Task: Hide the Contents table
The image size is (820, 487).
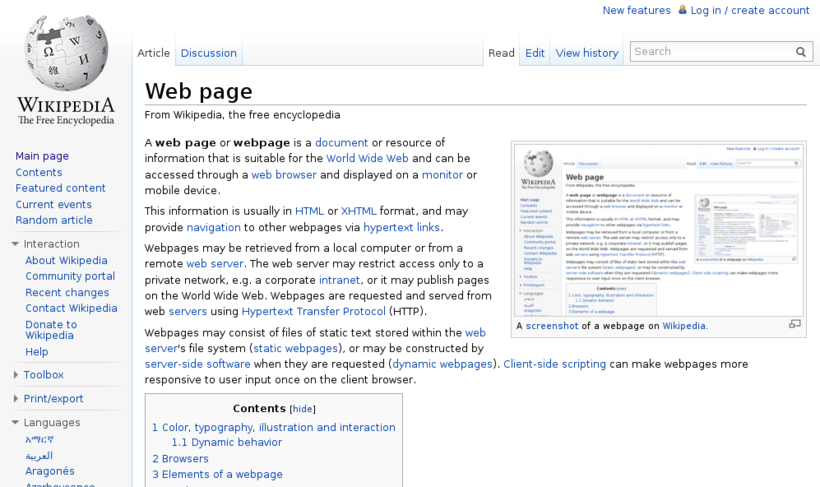Action: [x=302, y=409]
